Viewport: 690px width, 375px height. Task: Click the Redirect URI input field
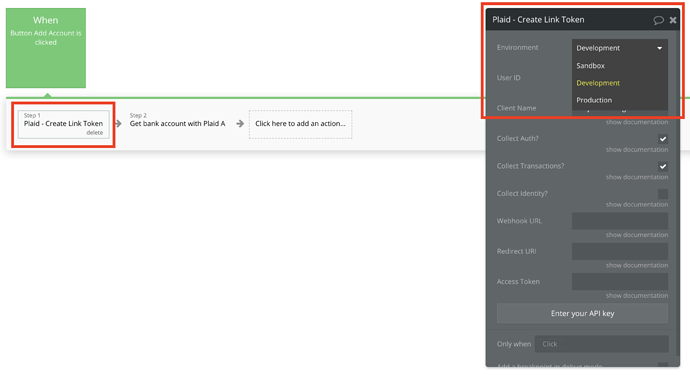click(x=620, y=251)
